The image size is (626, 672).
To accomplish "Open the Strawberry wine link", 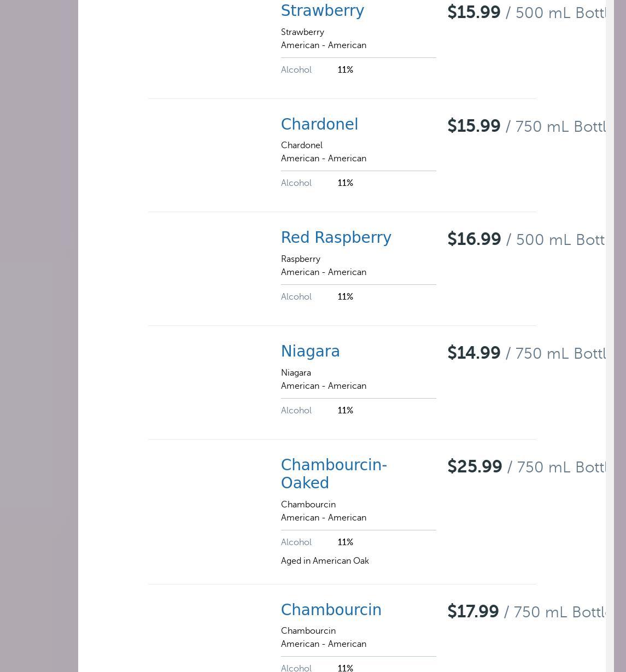I will 322,11.
